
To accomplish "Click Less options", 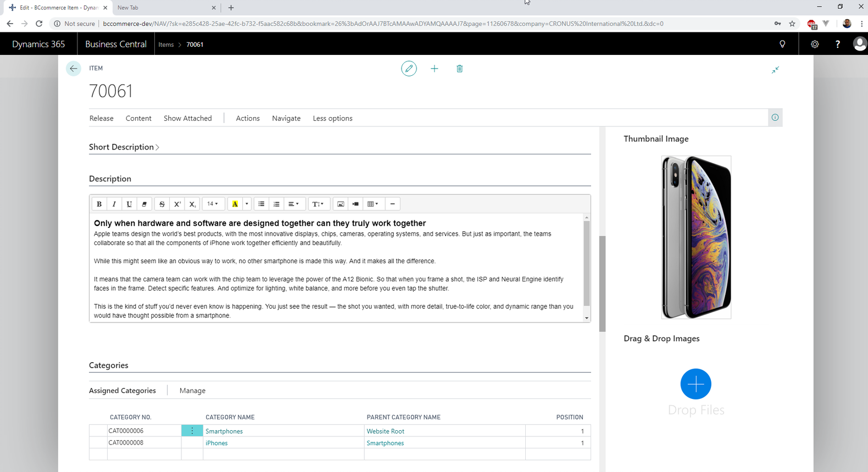I will point(333,118).
